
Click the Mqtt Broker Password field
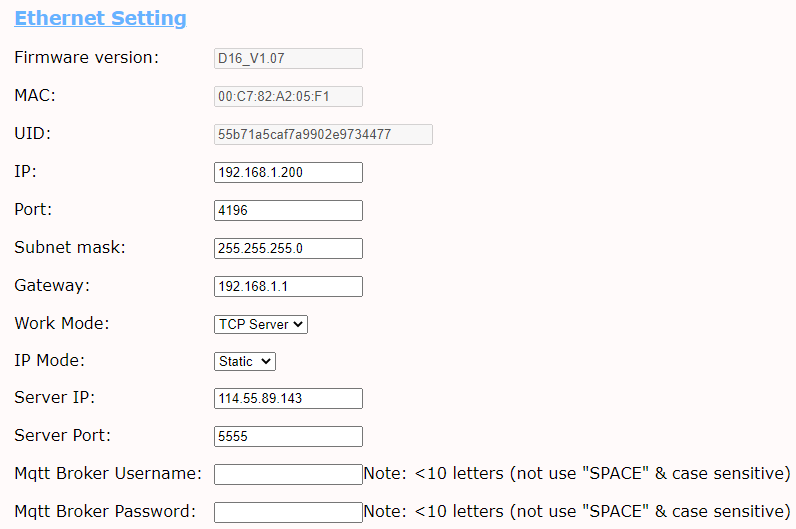pos(288,512)
